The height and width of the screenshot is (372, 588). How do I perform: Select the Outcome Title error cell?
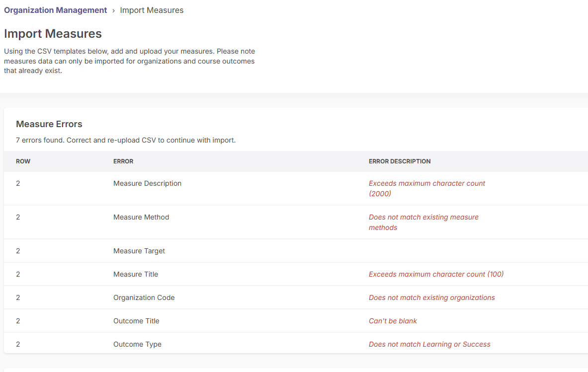(136, 321)
